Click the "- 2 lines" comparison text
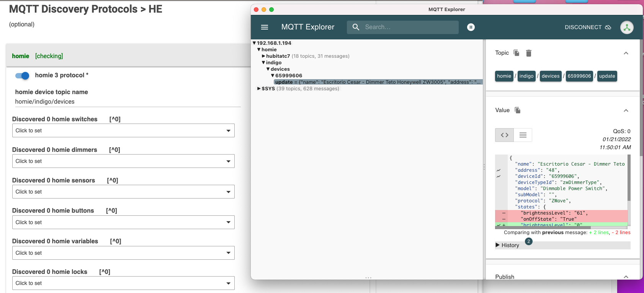644x293 pixels. pos(621,233)
